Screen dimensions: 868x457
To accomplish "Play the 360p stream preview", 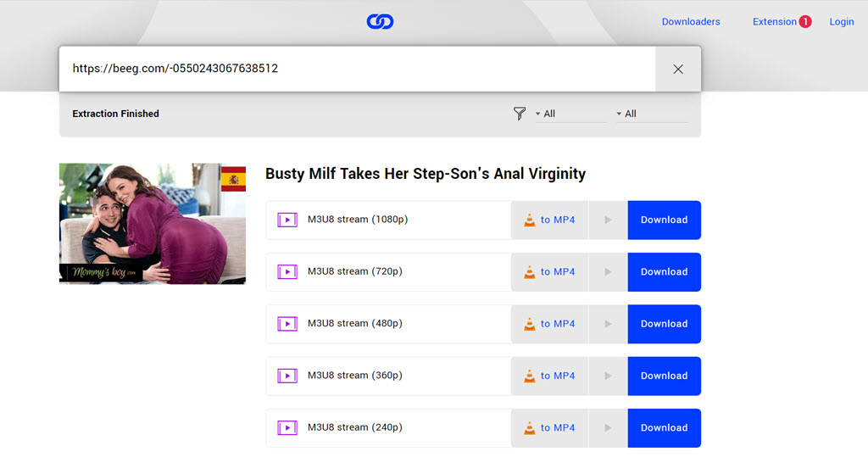I will coord(608,376).
